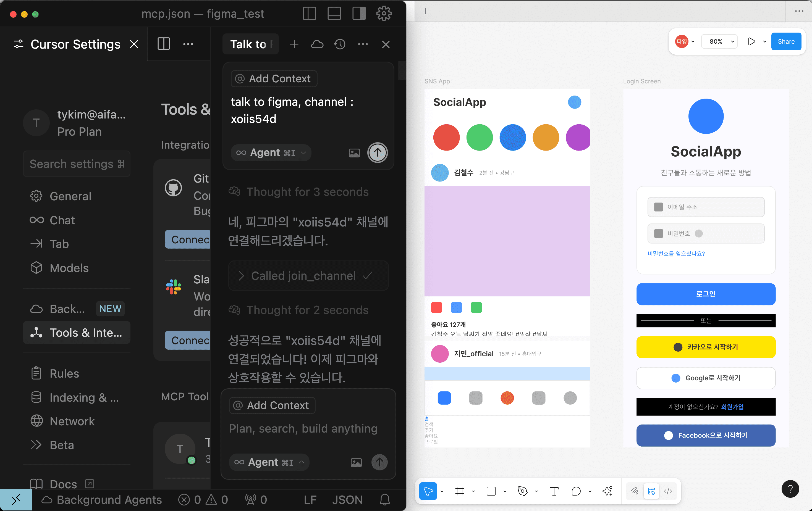
Task: Focus 'Plan, search, build anything' input
Action: click(x=303, y=428)
